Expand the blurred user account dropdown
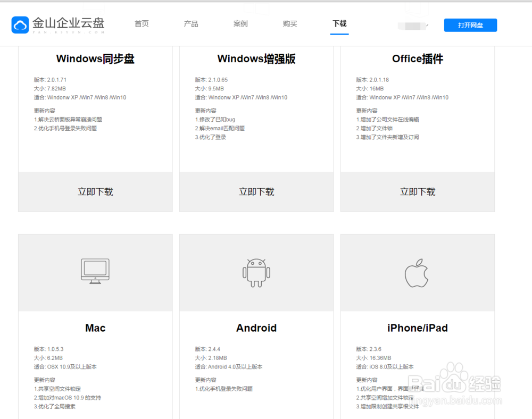The height and width of the screenshot is (419, 532). (413, 26)
